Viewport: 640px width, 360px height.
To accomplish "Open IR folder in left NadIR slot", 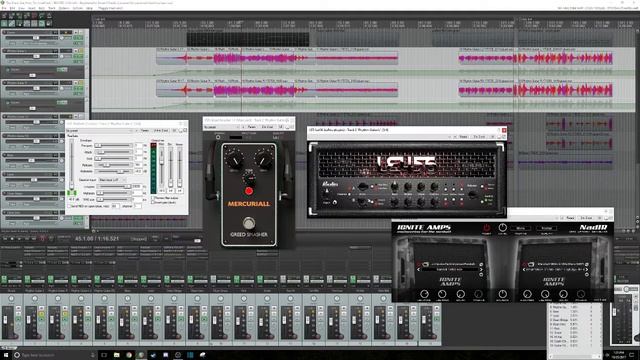I will pyautogui.click(x=425, y=264).
